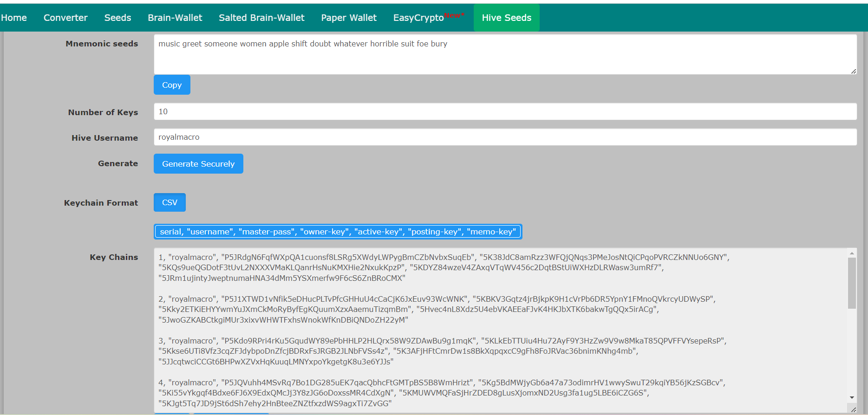
Task: Click inside the Key Chains output area
Action: (x=501, y=331)
